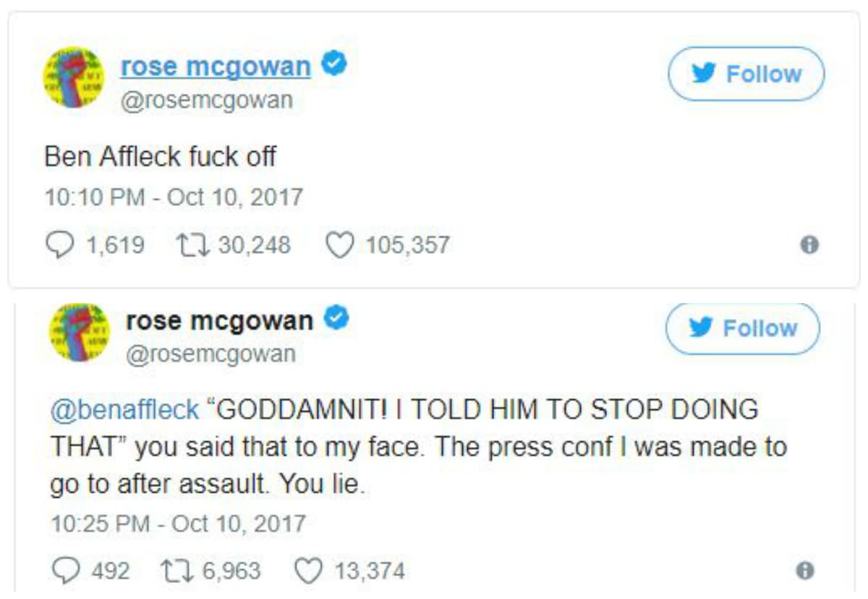The image size is (868, 599).
Task: Open second tweet's profile avatar
Action: (79, 332)
